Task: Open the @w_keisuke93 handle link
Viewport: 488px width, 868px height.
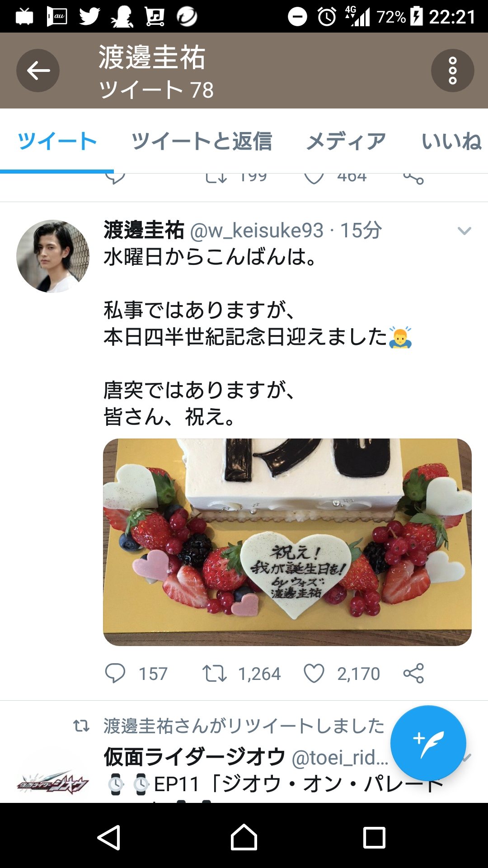Action: tap(257, 231)
